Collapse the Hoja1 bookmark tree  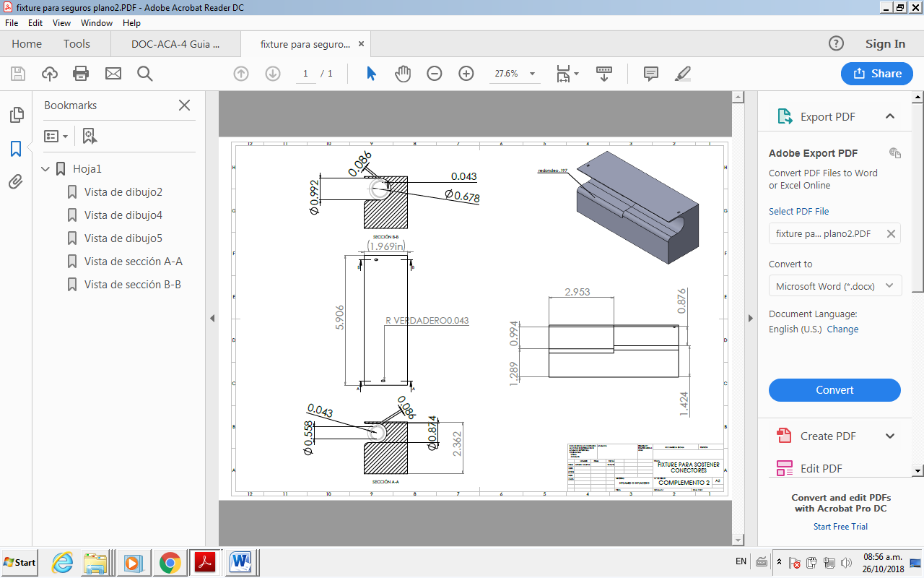tap(45, 168)
